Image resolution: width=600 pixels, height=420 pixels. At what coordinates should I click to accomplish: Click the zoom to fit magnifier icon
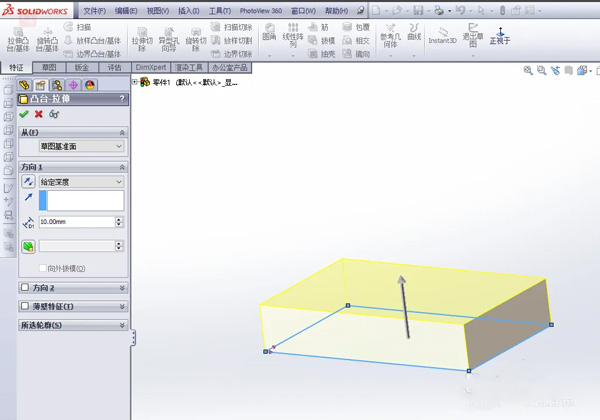(x=528, y=71)
